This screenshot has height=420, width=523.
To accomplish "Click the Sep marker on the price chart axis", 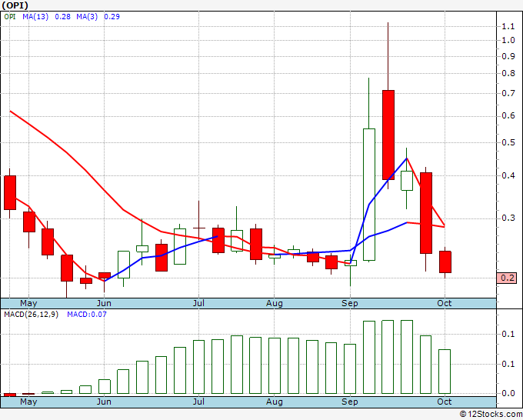I will (350, 303).
